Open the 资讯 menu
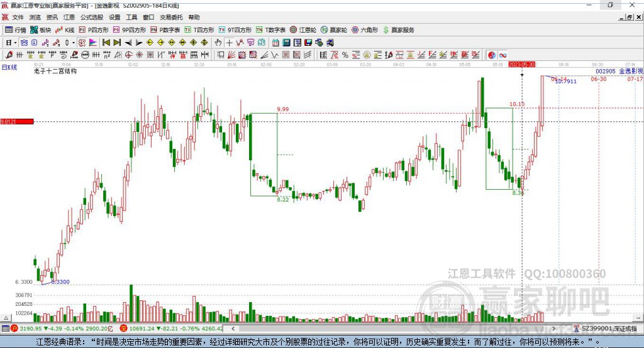 [52, 17]
